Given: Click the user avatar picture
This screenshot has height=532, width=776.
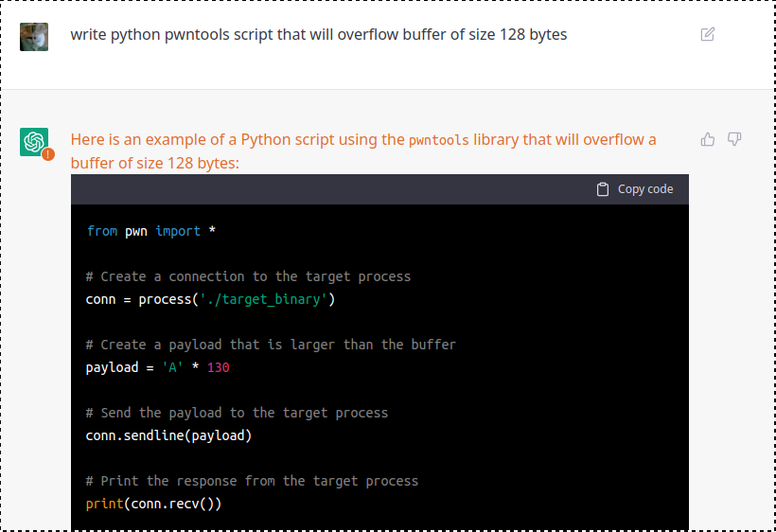Looking at the screenshot, I should (34, 37).
